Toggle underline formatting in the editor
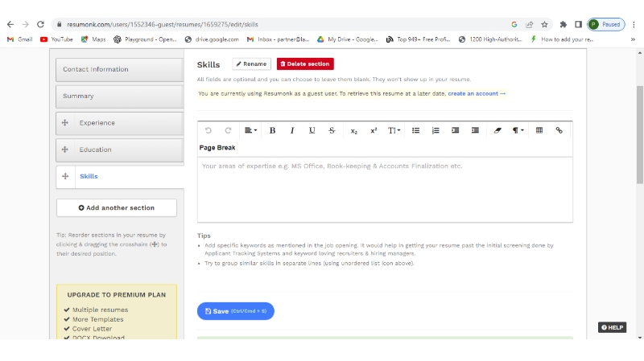The width and height of the screenshot is (644, 361). 312,130
